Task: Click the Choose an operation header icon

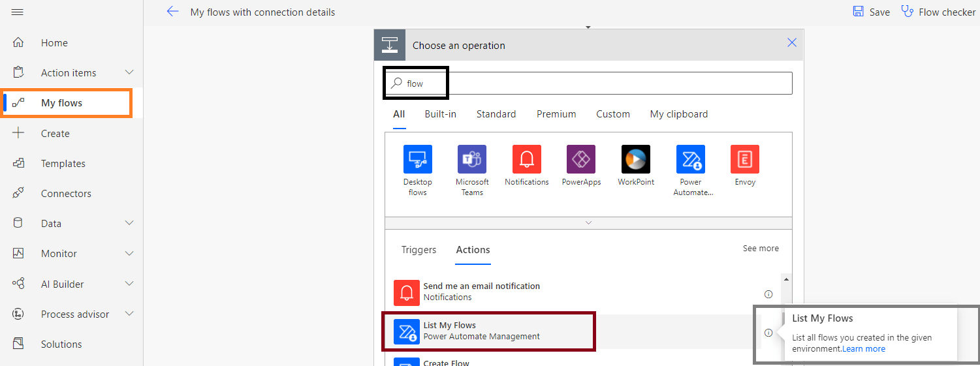Action: coord(390,45)
